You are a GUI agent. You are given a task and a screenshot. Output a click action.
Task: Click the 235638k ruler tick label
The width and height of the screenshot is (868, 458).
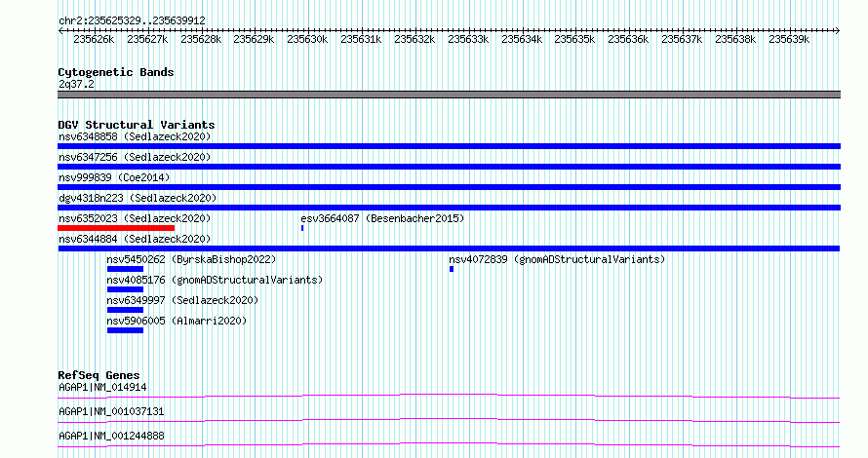point(735,39)
